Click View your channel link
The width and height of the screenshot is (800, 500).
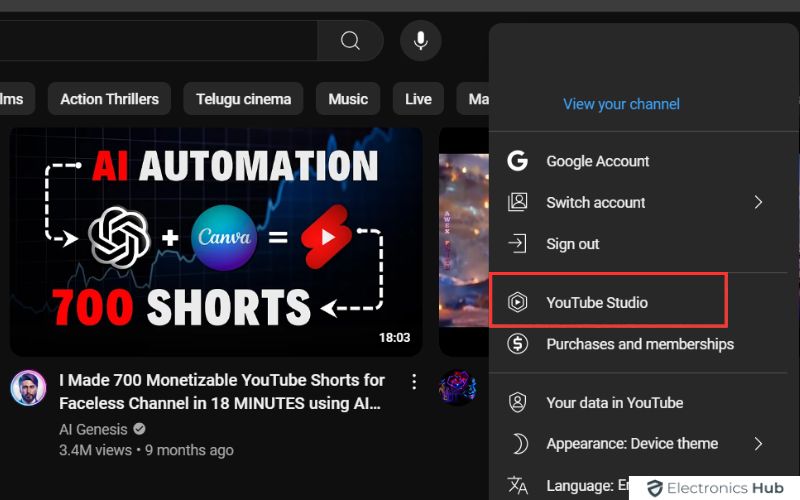click(621, 104)
